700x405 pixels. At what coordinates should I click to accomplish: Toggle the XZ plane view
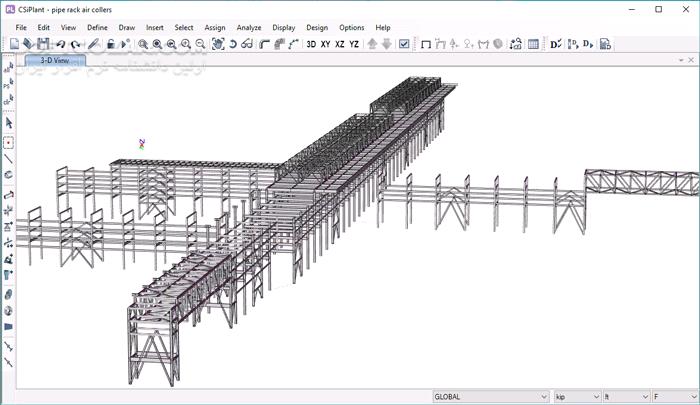pos(340,44)
